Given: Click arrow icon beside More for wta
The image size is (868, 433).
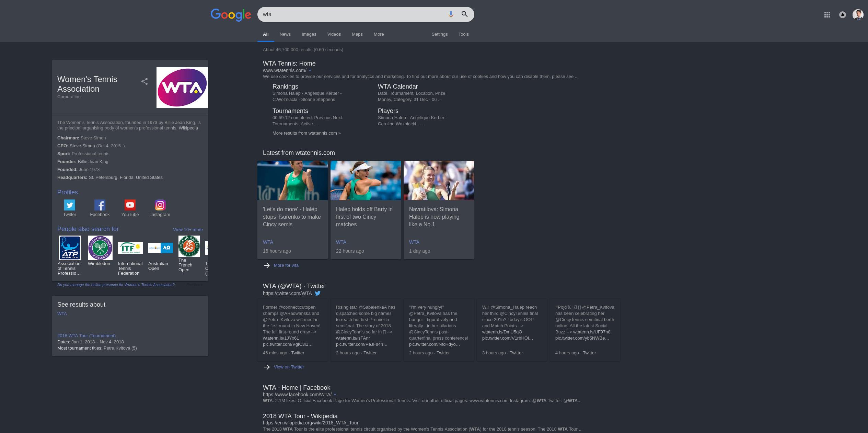Looking at the screenshot, I should [267, 265].
